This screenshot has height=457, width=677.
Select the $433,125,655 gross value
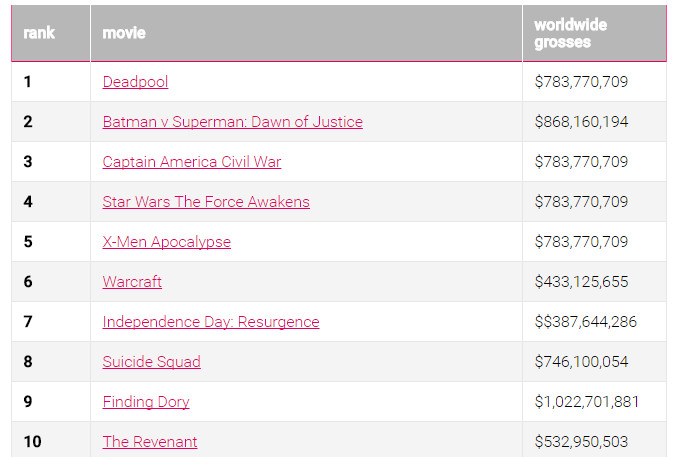pyautogui.click(x=581, y=282)
